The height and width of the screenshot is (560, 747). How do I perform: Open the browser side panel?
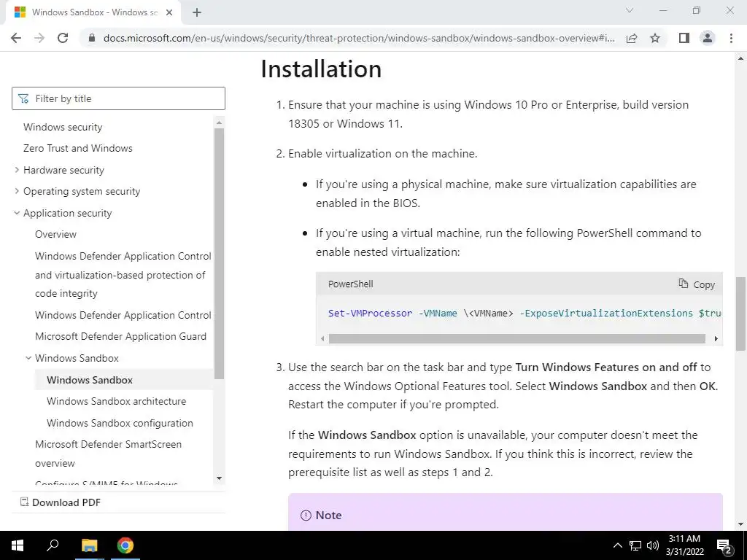[x=684, y=38]
